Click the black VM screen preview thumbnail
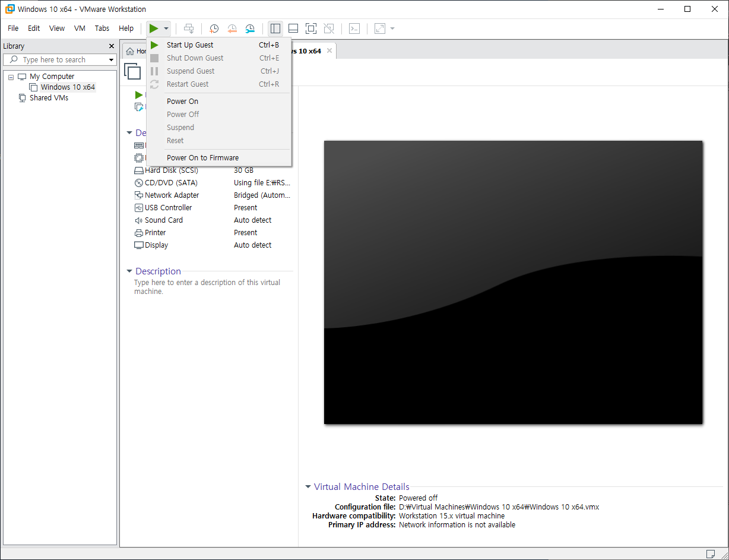 click(514, 282)
